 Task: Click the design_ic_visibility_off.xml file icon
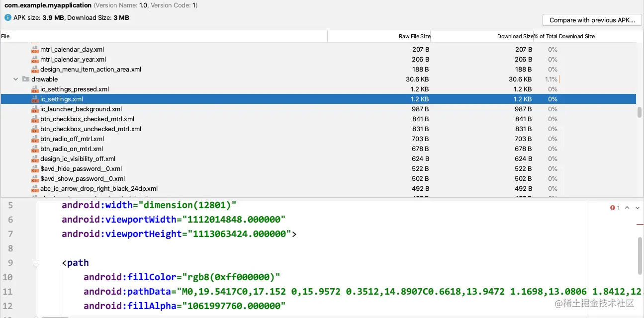(x=35, y=159)
